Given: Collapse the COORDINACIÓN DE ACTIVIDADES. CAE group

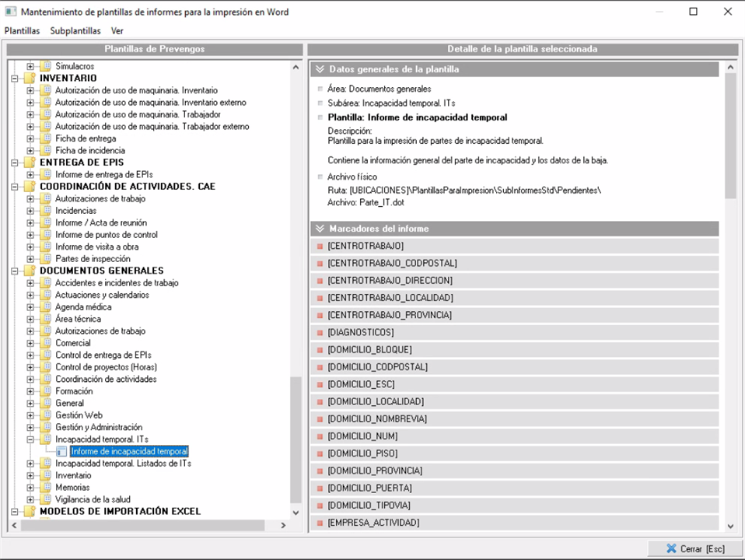Looking at the screenshot, I should [14, 187].
